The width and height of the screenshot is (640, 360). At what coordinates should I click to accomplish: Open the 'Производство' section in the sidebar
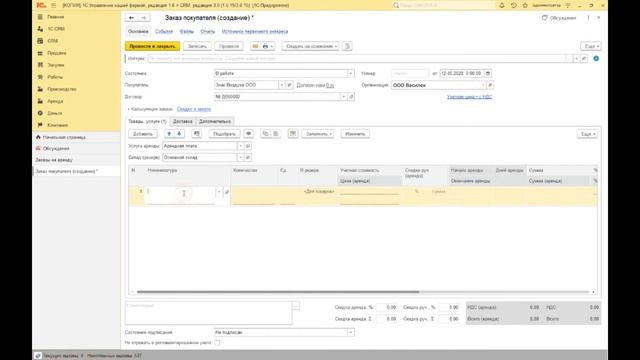62,89
